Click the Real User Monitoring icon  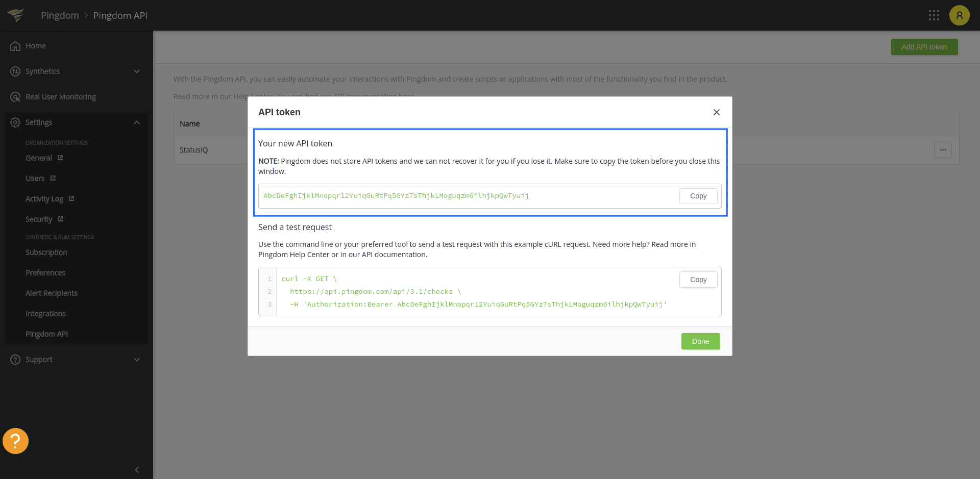[x=15, y=97]
